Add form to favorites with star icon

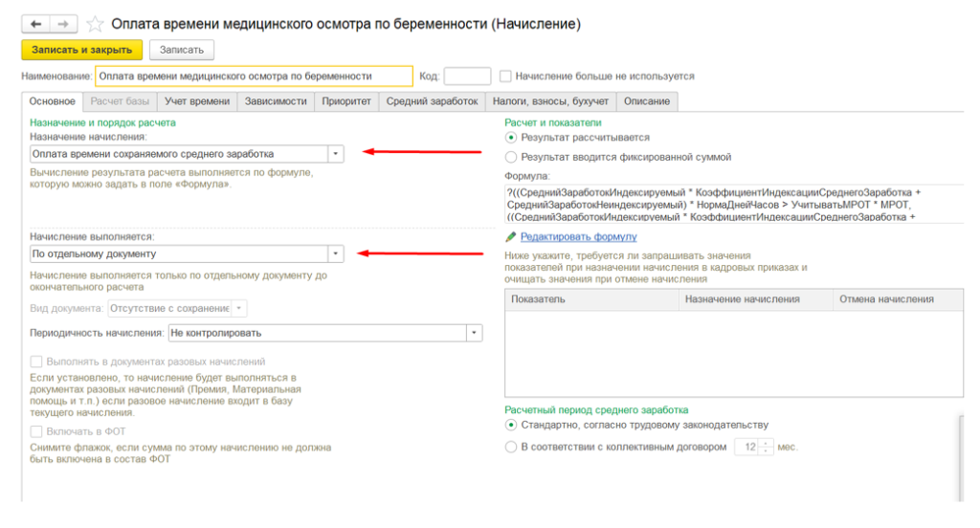95,24
